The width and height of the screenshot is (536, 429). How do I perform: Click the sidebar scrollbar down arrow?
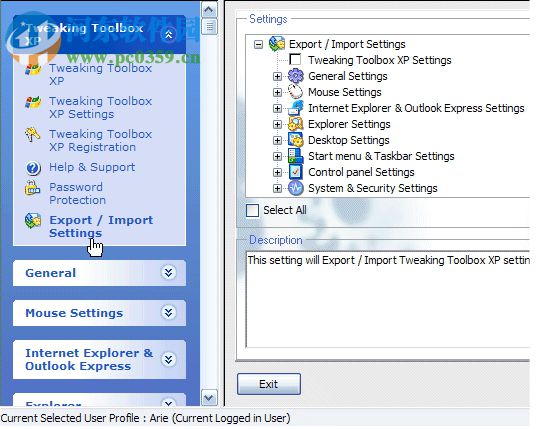[209, 398]
